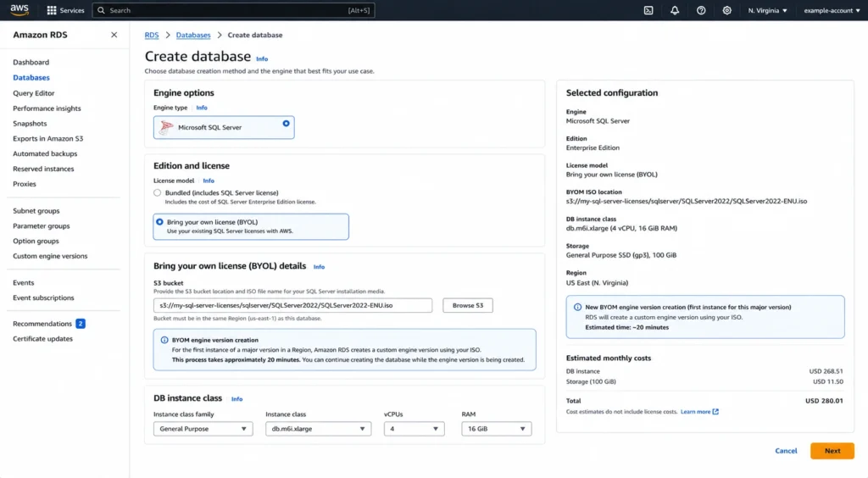Click Enterprise Edition text in configuration

coord(593,147)
